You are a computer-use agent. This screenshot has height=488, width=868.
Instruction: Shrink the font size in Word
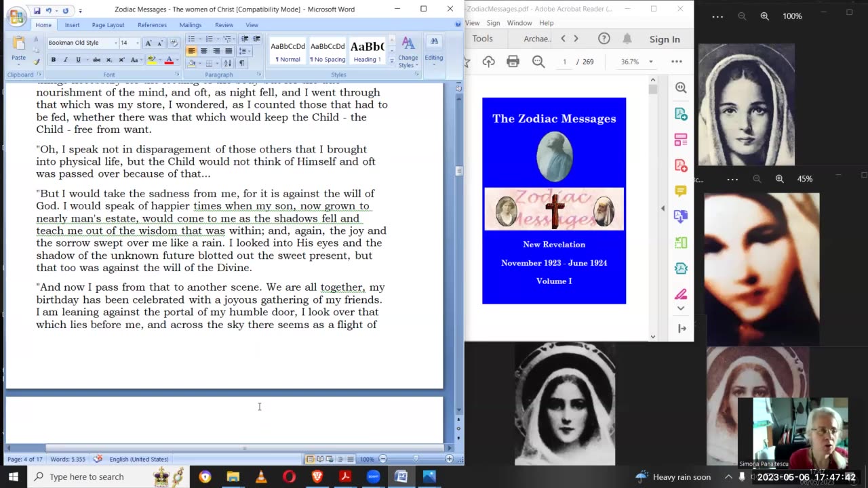pyautogui.click(x=159, y=43)
